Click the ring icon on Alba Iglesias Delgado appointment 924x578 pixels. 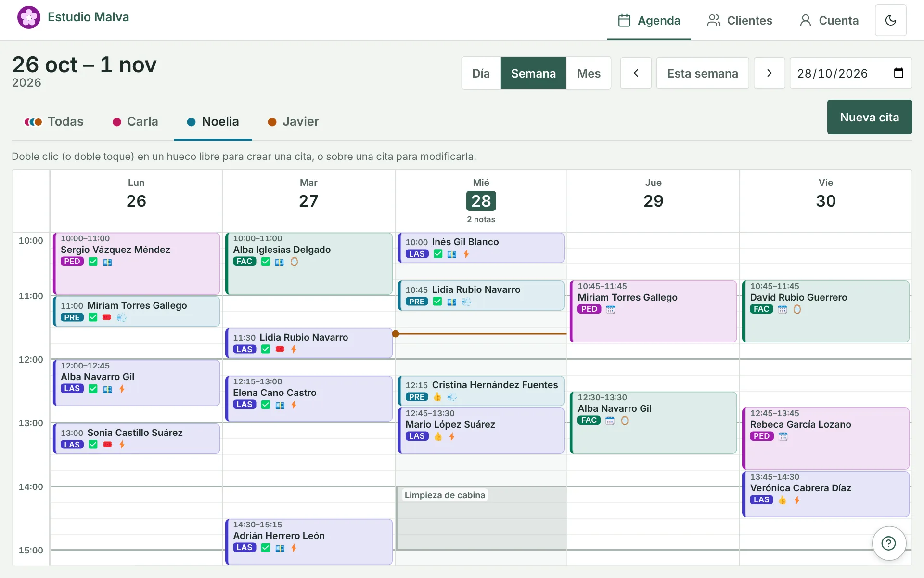pos(294,262)
